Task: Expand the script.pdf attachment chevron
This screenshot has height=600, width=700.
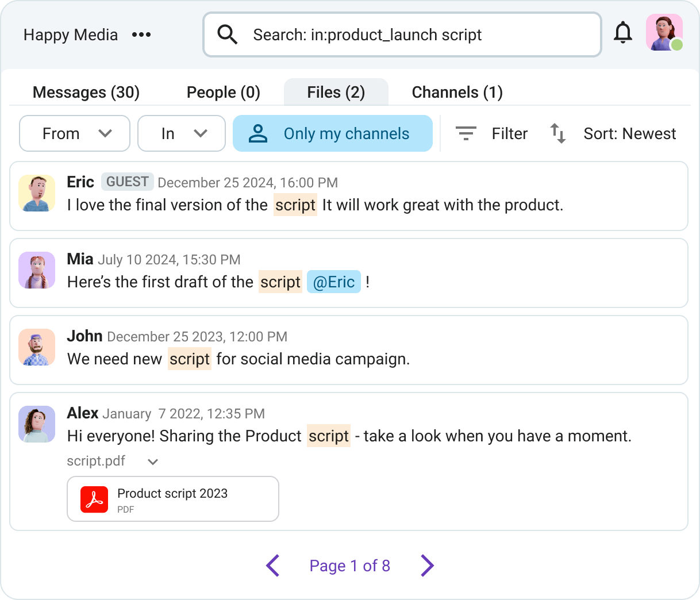Action: click(x=152, y=461)
